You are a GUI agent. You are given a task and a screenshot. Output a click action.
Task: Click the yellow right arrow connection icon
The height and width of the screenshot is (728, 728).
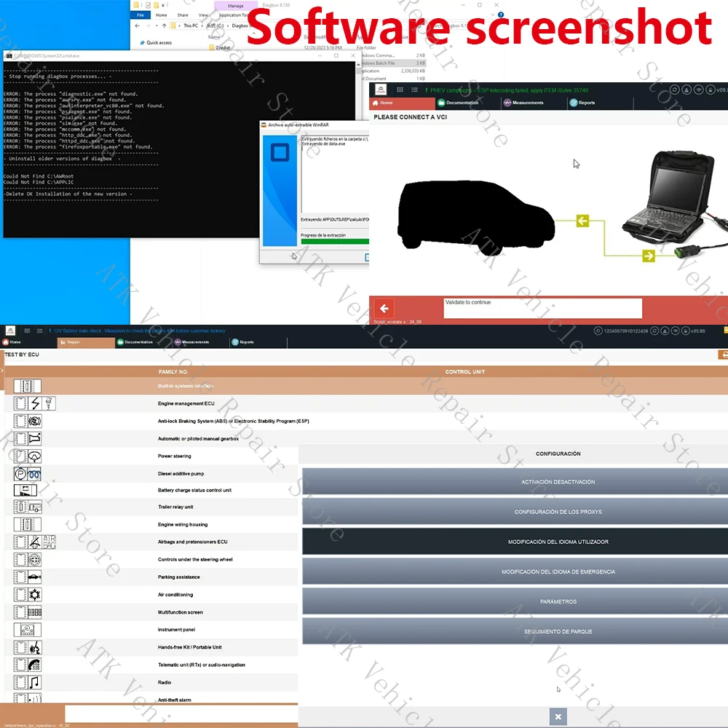click(649, 256)
